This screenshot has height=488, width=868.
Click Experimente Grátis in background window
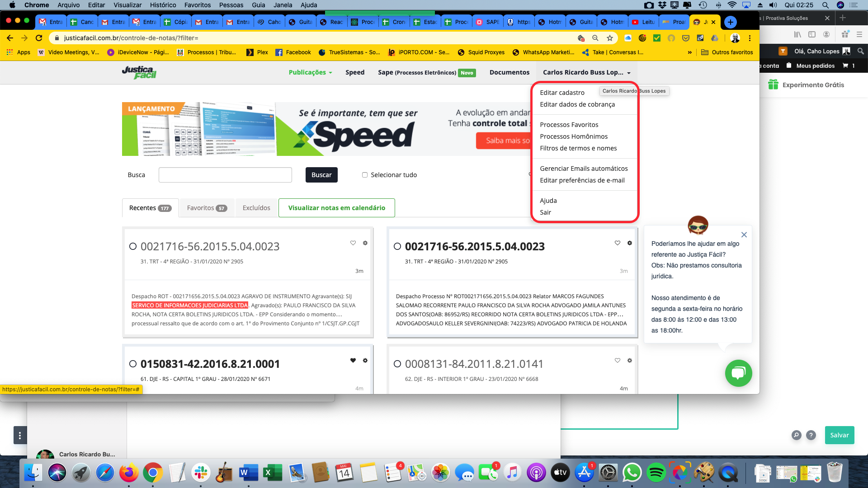(x=807, y=85)
